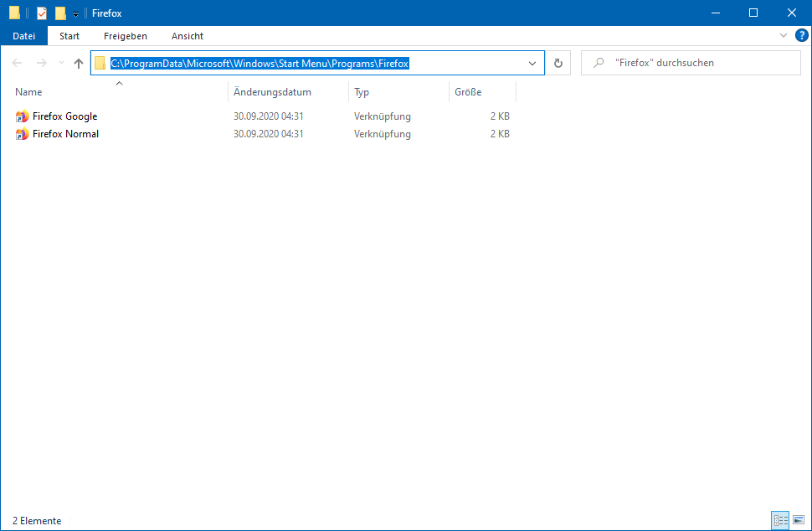Click the 2 Elemente status text

tap(37, 521)
